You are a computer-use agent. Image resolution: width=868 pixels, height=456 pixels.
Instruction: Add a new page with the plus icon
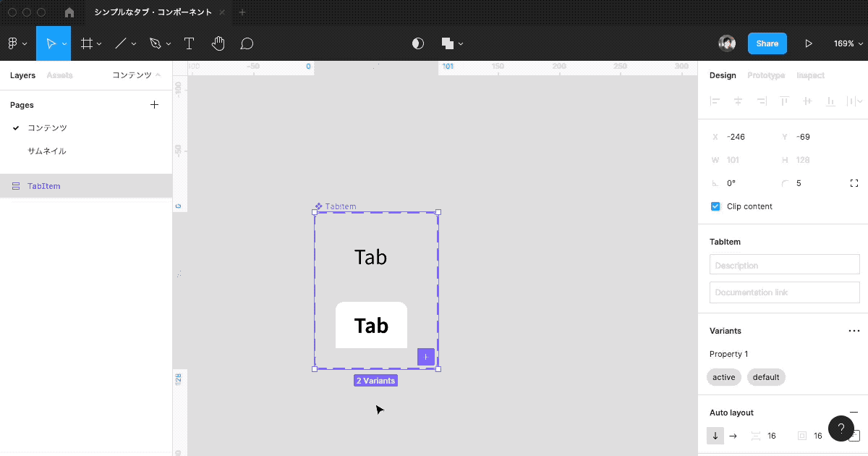pos(154,104)
